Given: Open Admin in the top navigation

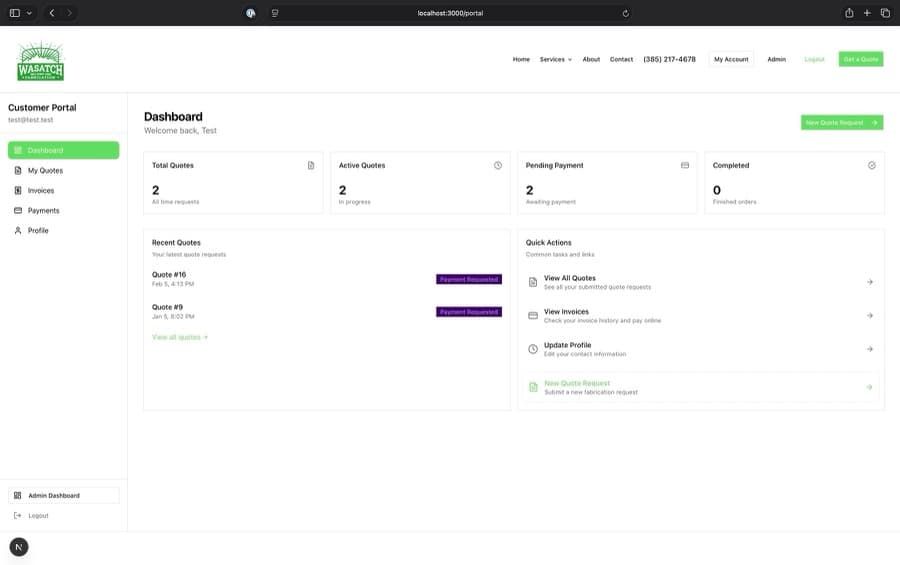Looking at the screenshot, I should (777, 59).
